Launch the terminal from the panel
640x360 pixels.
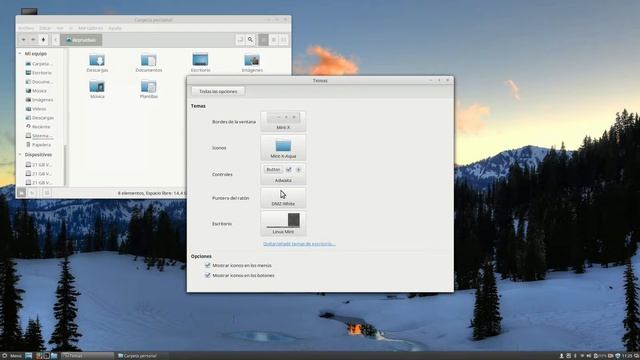pyautogui.click(x=47, y=356)
